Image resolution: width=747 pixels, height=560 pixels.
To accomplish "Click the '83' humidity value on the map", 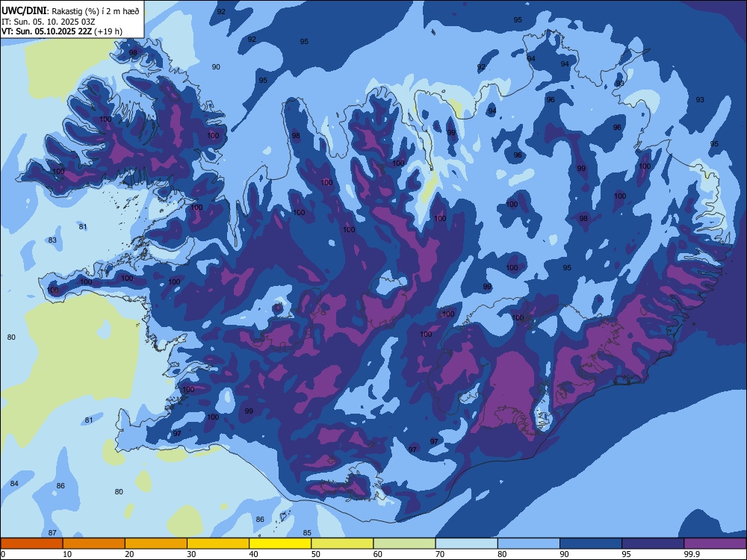I will point(52,240).
